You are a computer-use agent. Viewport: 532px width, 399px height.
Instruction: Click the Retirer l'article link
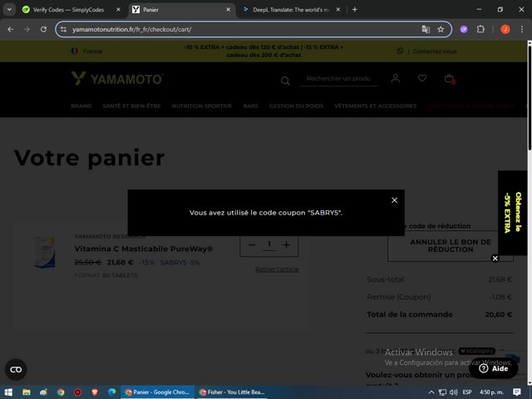click(x=277, y=269)
